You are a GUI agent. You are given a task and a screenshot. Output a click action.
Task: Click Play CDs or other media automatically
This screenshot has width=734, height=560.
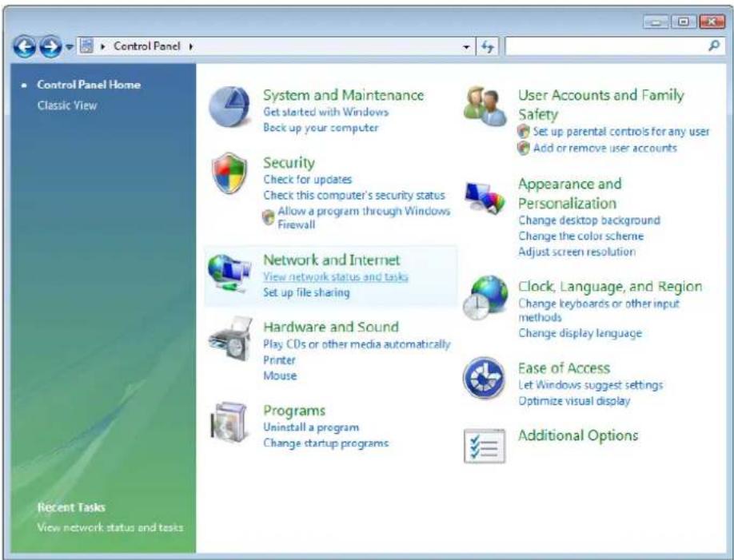pyautogui.click(x=357, y=344)
